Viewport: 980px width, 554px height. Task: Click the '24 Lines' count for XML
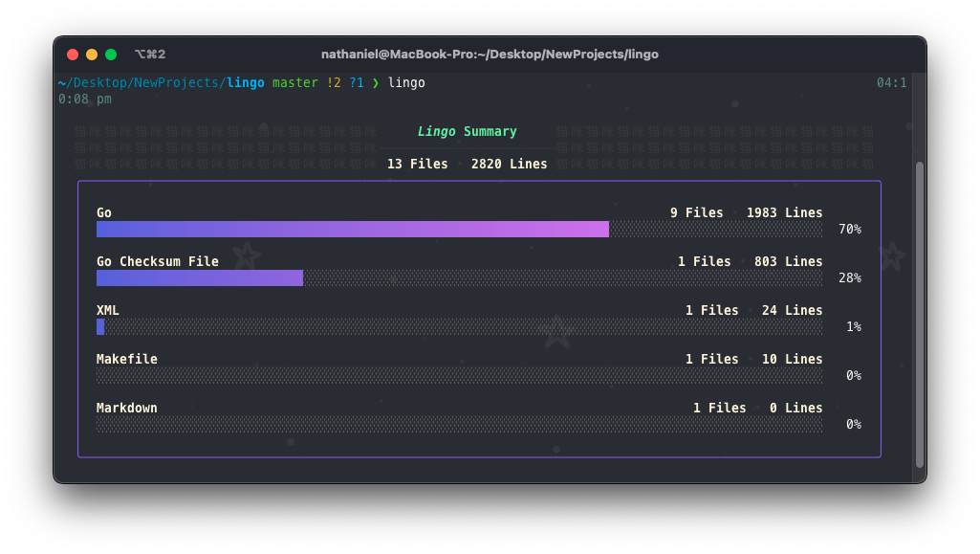pyautogui.click(x=792, y=310)
